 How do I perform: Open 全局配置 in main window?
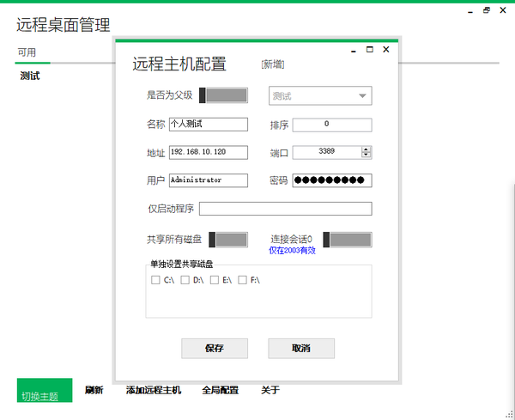(220, 390)
